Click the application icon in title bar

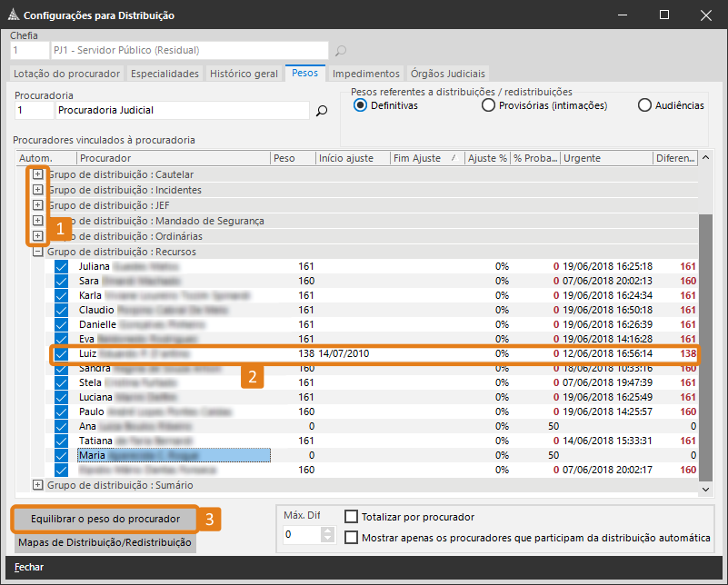point(11,15)
